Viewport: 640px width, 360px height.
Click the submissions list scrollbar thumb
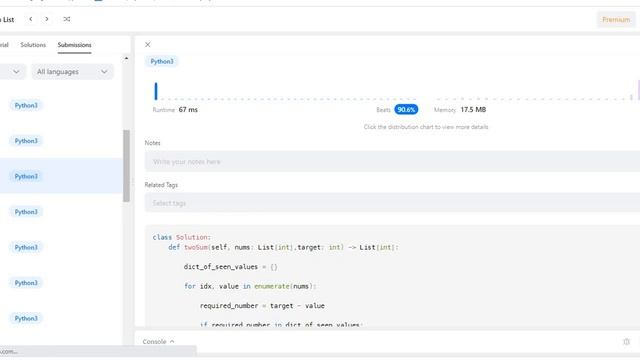(x=127, y=166)
